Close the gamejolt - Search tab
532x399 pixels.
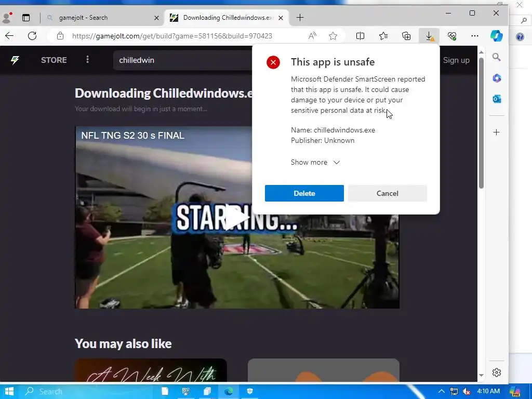coord(156,18)
